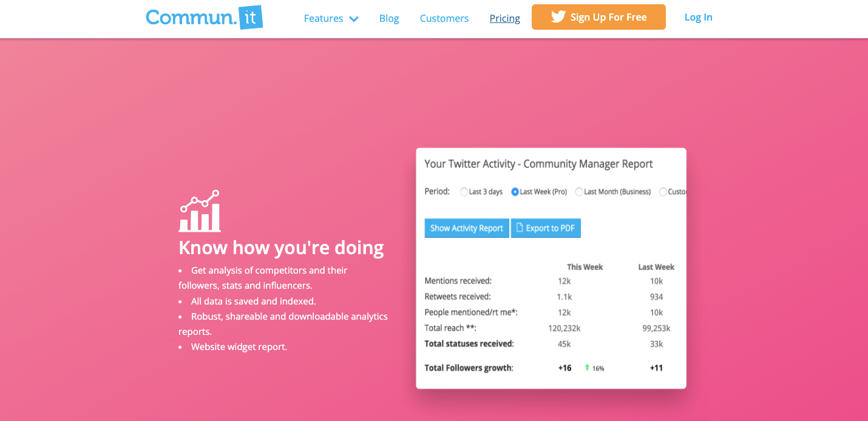This screenshot has width=868, height=421.
Task: Click the 934 last week retweets value
Action: [656, 297]
